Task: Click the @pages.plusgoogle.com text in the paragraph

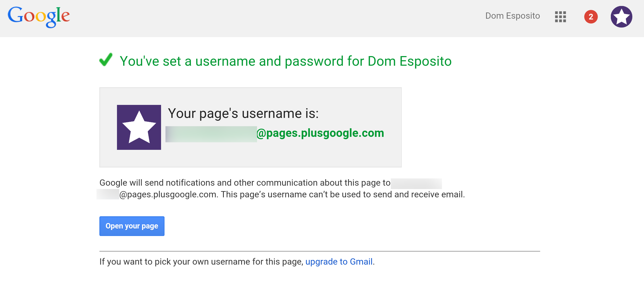Action: (168, 194)
